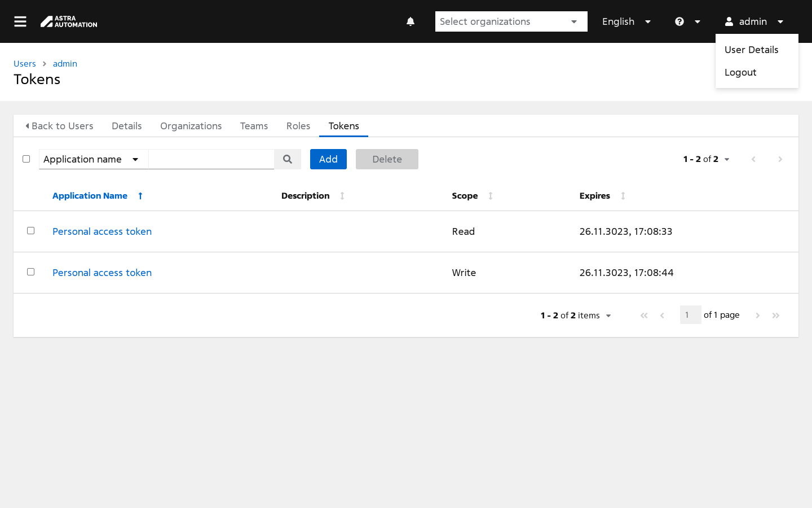Image resolution: width=812 pixels, height=508 pixels.
Task: Sort by Application Name arrow icon
Action: pos(140,196)
